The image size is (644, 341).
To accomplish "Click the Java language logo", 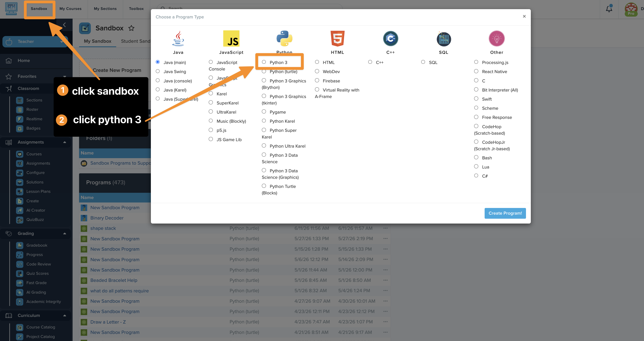I will pyautogui.click(x=178, y=38).
